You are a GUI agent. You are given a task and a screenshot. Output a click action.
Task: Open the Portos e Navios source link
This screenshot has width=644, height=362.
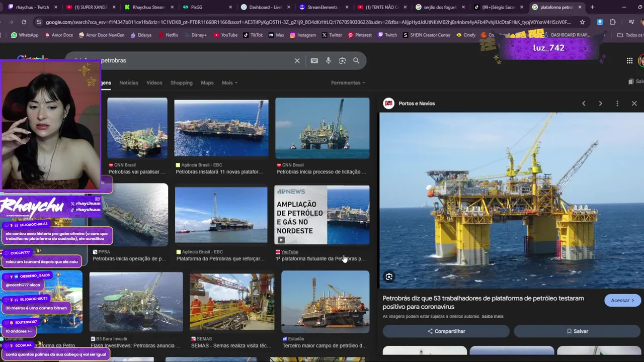click(416, 104)
